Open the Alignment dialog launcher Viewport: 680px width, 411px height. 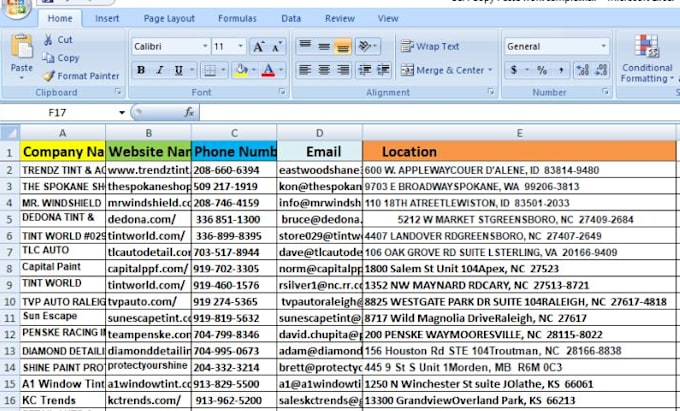pyautogui.click(x=491, y=92)
